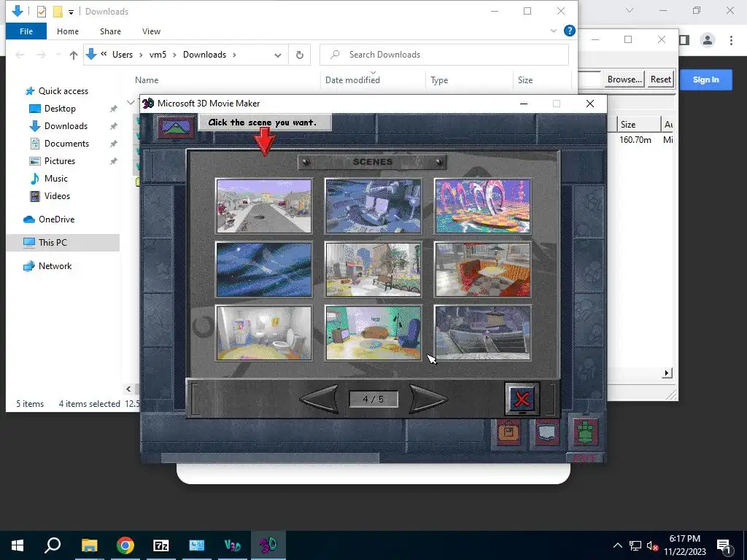This screenshot has width=747, height=560.
Task: Open Explorer help question mark
Action: 569,31
